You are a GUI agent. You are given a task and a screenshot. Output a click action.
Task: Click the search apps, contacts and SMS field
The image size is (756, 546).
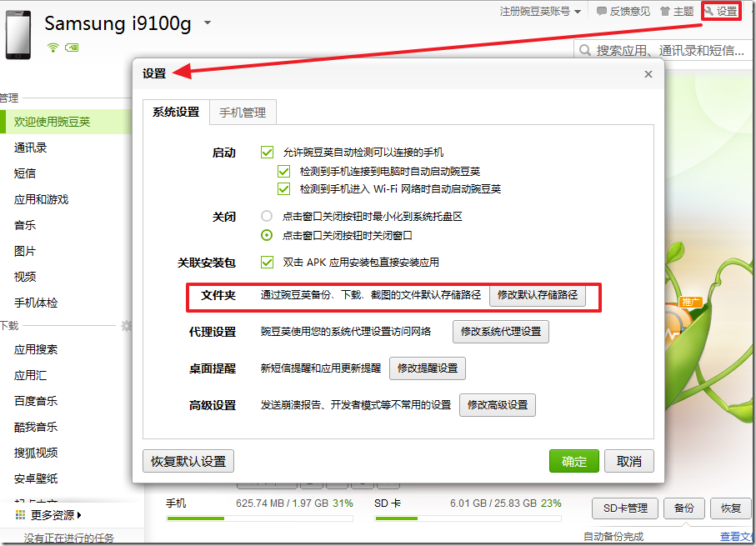coord(662,50)
